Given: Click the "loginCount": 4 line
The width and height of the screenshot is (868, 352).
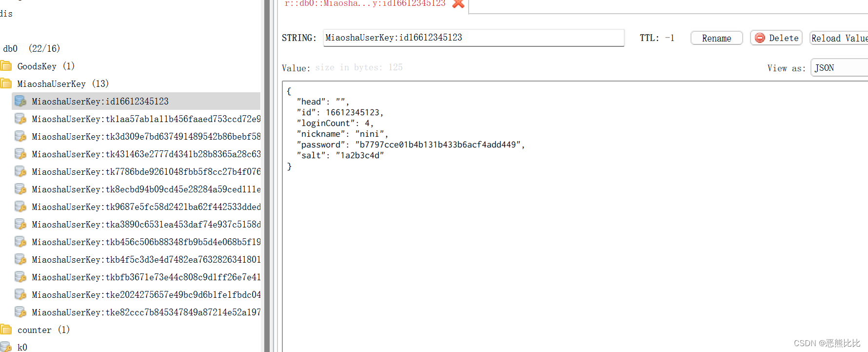Looking at the screenshot, I should (335, 123).
